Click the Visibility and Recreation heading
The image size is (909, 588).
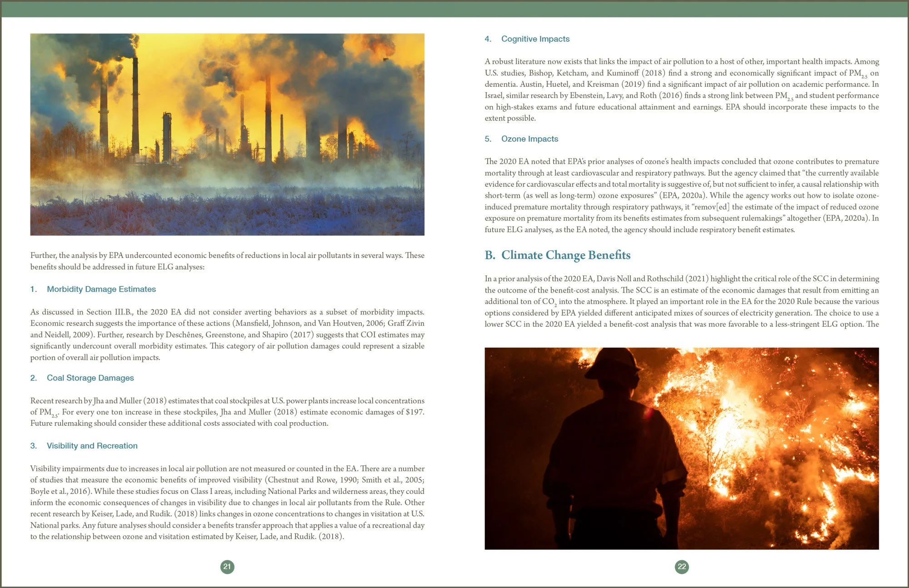pyautogui.click(x=92, y=446)
